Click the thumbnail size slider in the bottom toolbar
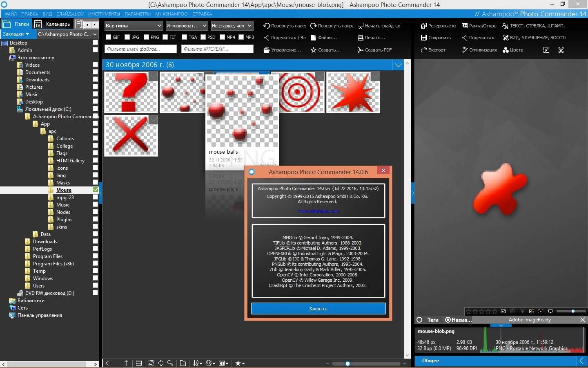This screenshot has height=368, width=588. (366, 364)
